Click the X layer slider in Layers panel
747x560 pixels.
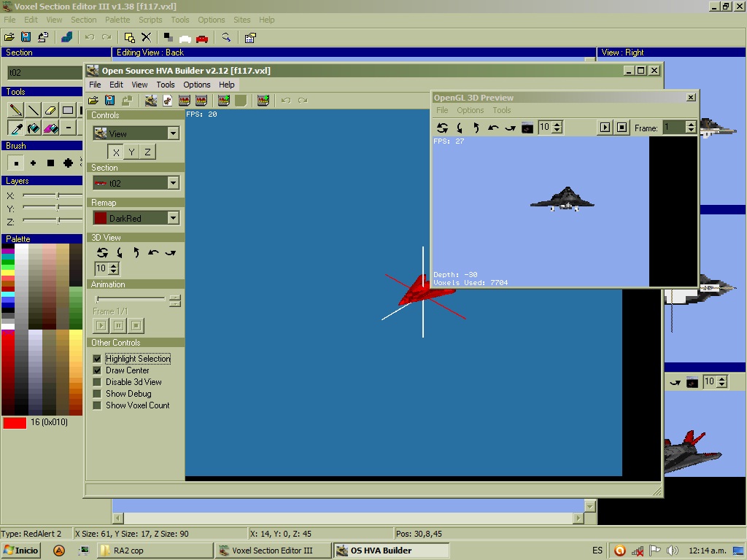point(53,195)
